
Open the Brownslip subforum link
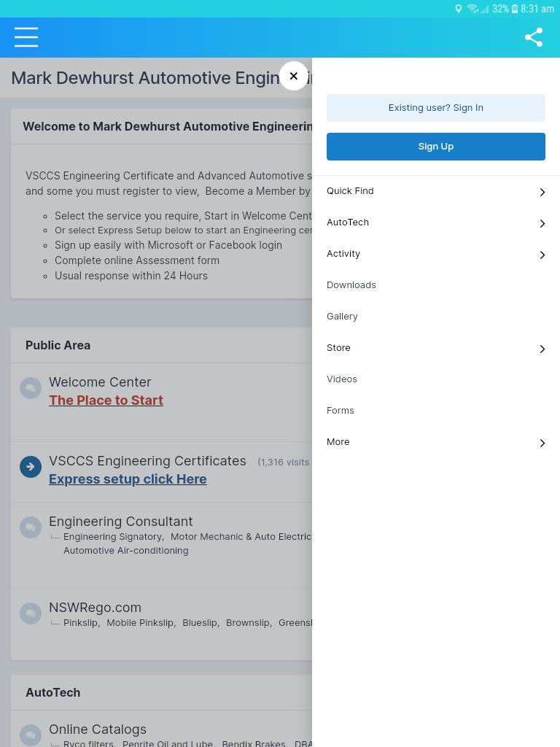[248, 623]
